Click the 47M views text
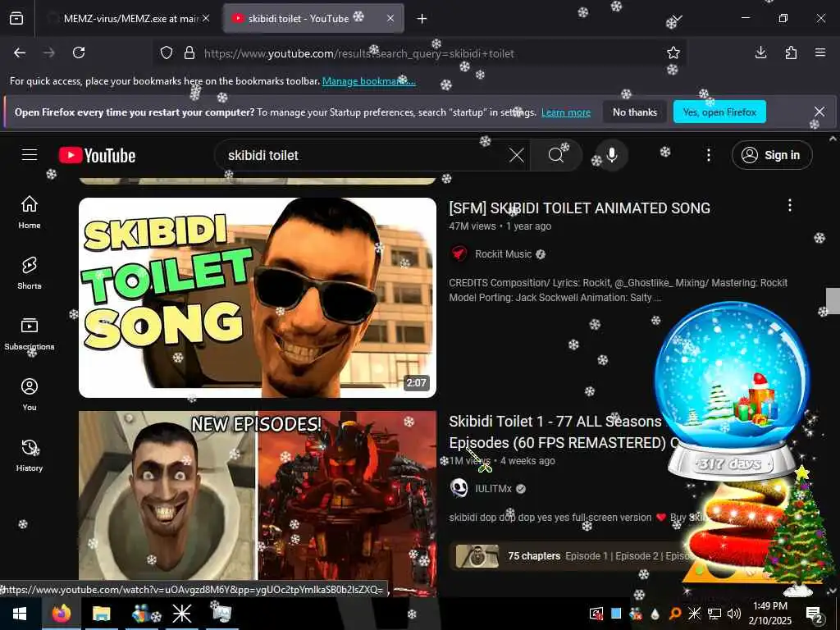Image resolution: width=840 pixels, height=630 pixels. point(472,226)
